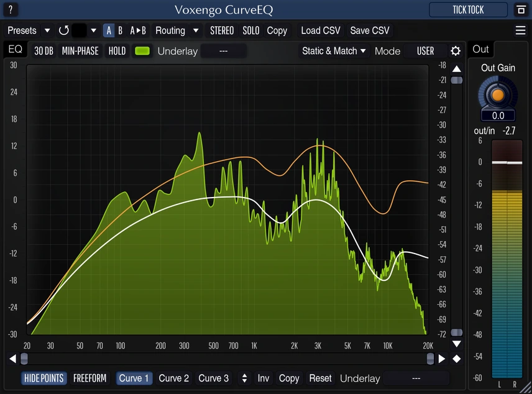Toggle SOLO channel monitoring
This screenshot has width=532, height=394.
coord(250,30)
